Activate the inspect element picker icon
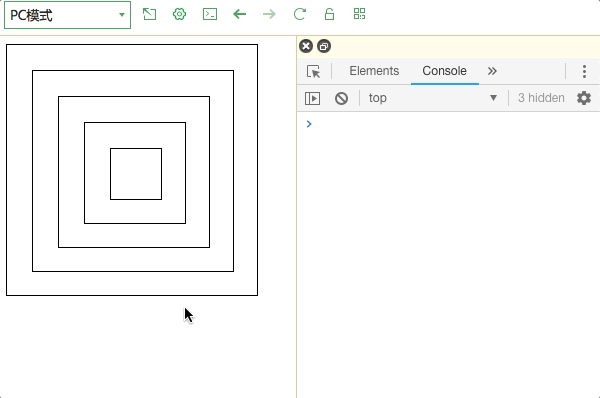The width and height of the screenshot is (600, 398). [x=313, y=71]
